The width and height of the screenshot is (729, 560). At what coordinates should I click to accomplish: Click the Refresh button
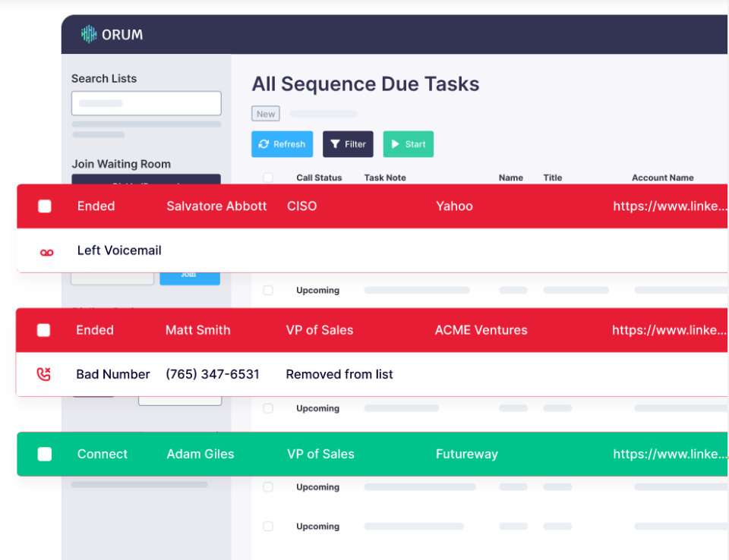[x=282, y=144]
